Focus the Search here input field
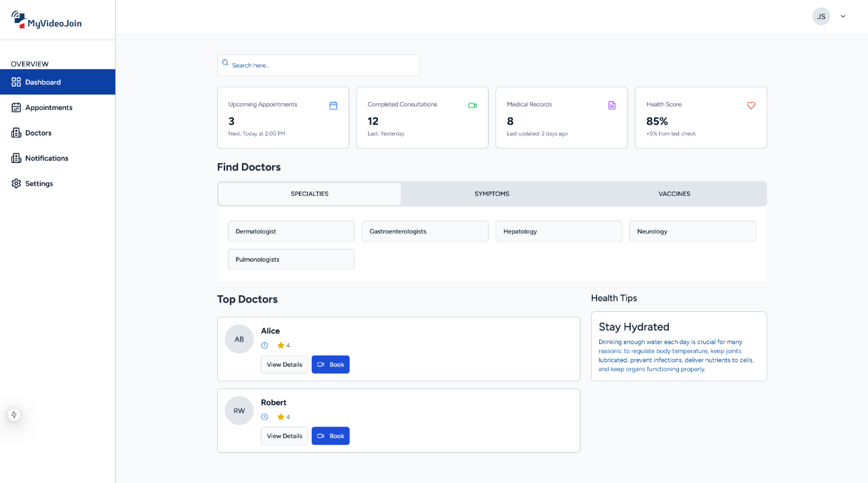Screen dimensions: 868x483 point(318,65)
